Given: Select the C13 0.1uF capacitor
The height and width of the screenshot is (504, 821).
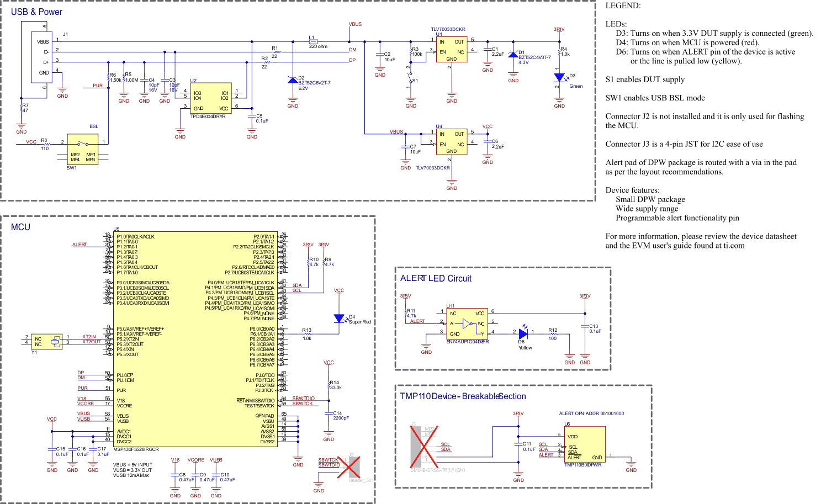Looking at the screenshot, I should tap(585, 326).
